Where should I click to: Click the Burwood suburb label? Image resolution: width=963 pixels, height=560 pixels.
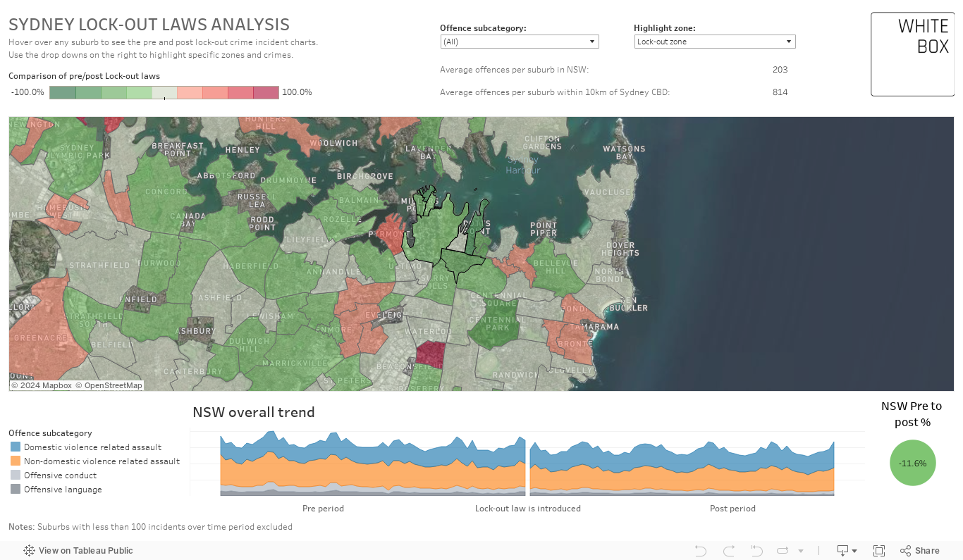[x=161, y=263]
